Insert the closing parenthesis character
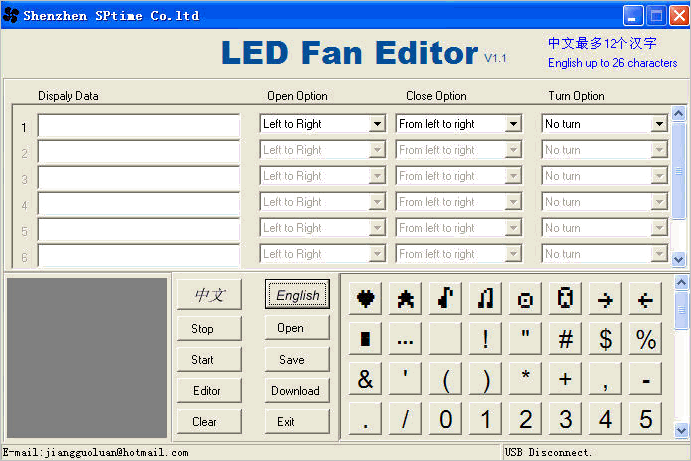Image resolution: width=691 pixels, height=461 pixels. pos(486,379)
